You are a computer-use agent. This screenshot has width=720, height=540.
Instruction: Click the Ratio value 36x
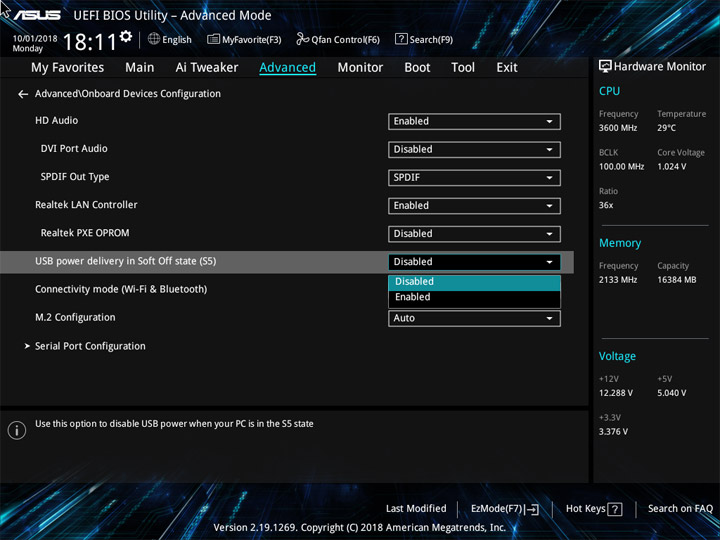[x=606, y=205]
